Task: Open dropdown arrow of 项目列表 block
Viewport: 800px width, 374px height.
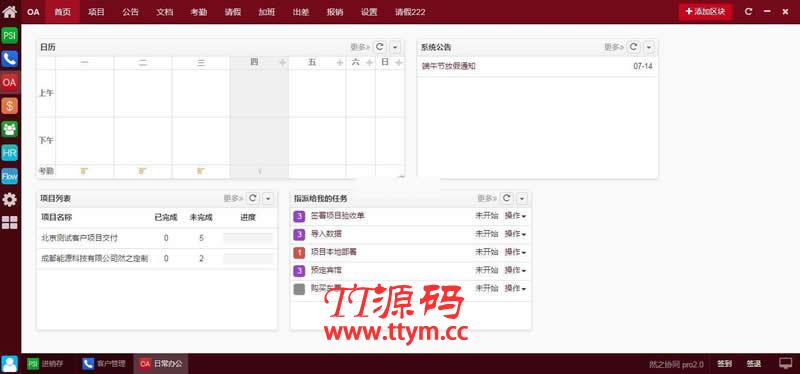Action: [x=268, y=198]
